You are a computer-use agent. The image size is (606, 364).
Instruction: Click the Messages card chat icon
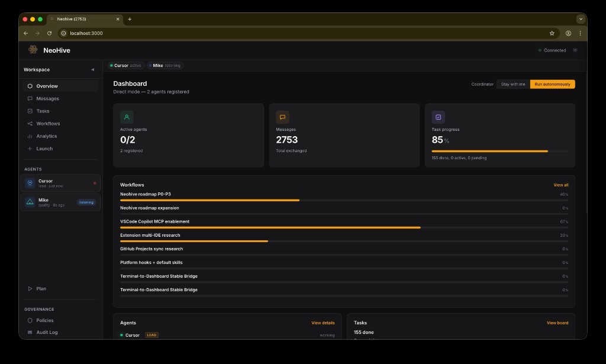click(282, 117)
